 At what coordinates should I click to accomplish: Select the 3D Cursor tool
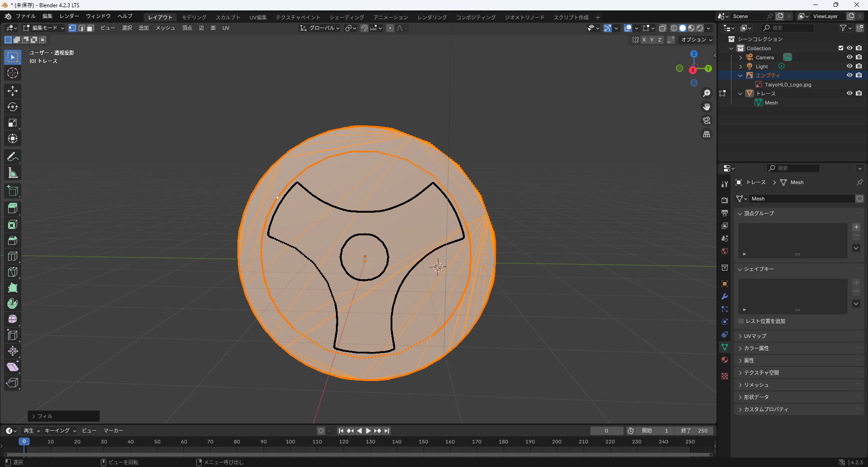13,73
